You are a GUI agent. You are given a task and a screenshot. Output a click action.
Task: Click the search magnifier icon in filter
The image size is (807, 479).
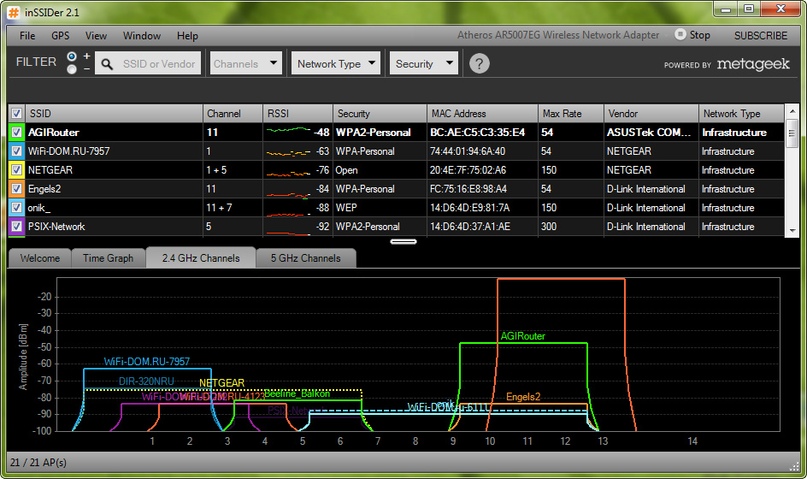[x=107, y=64]
